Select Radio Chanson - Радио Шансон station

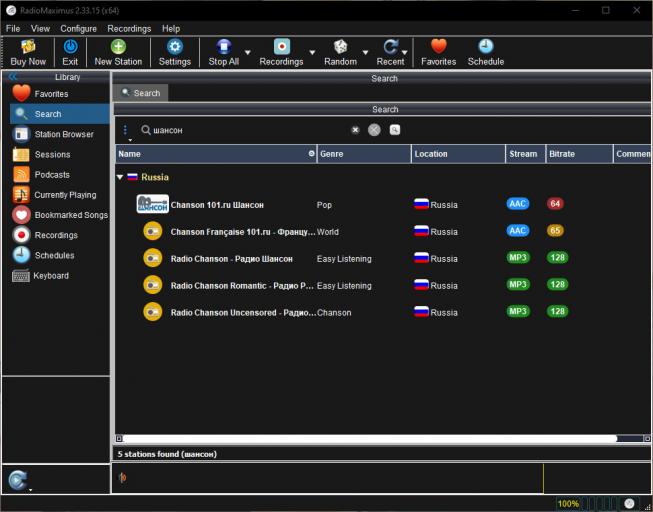[232, 259]
